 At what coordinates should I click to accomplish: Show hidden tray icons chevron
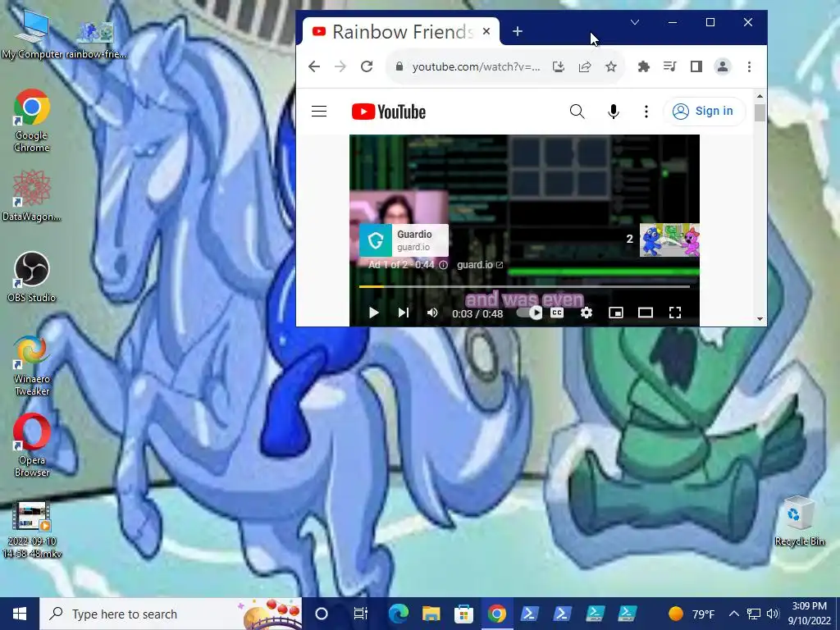point(734,614)
